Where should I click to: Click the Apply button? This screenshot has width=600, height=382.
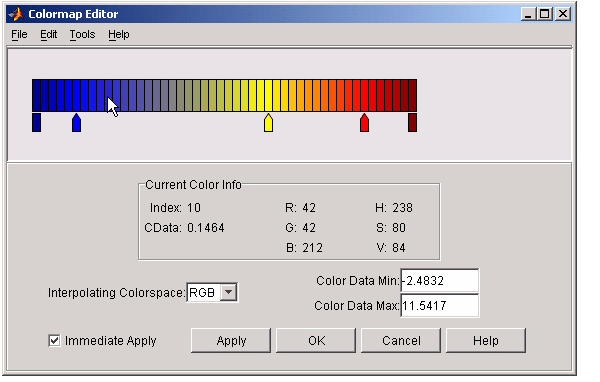(231, 340)
